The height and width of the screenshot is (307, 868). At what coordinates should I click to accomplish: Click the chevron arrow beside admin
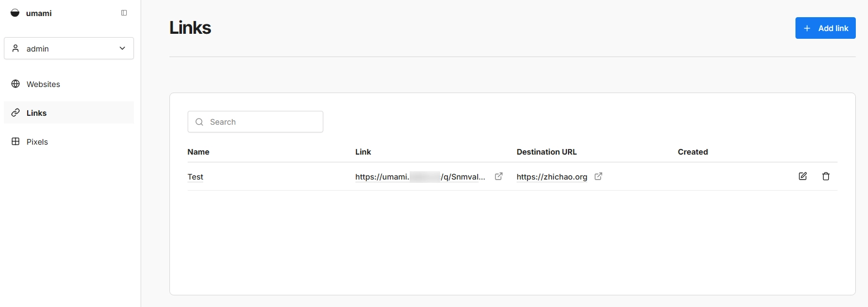[122, 48]
